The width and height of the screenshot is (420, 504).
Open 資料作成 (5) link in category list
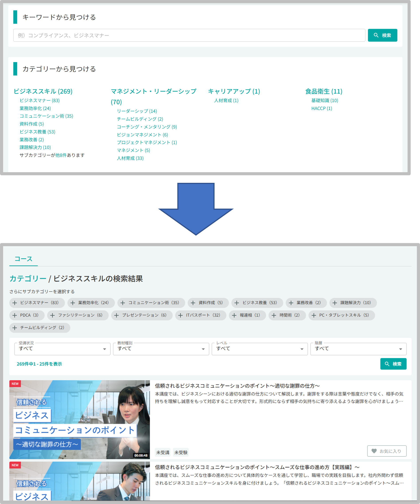coord(32,124)
